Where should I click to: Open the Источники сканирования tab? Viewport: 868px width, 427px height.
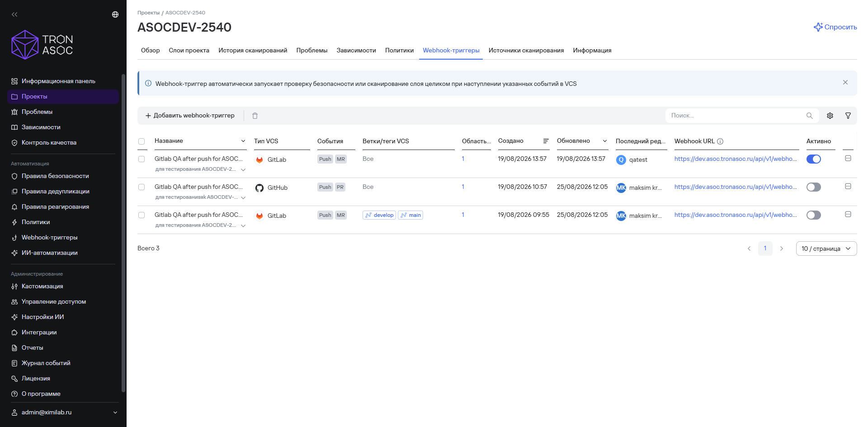click(526, 51)
